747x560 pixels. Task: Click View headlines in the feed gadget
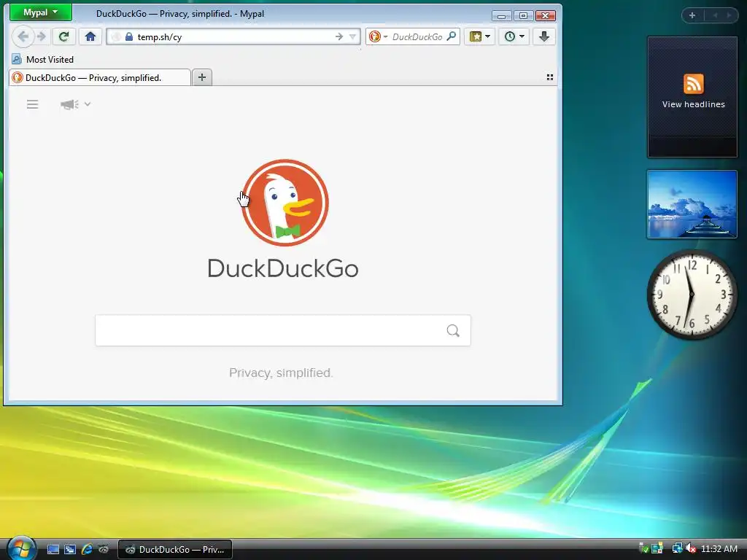tap(694, 104)
